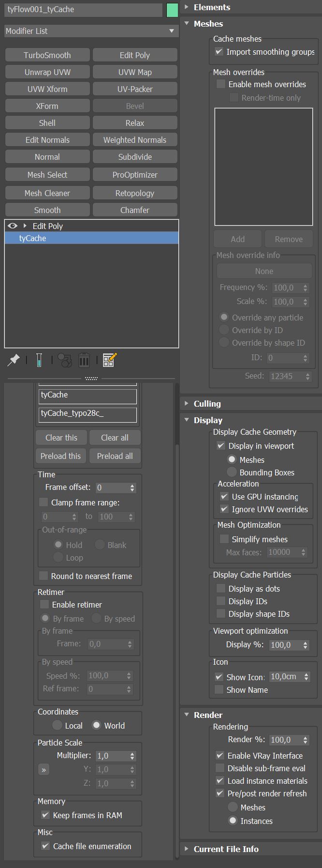
Task: Click the TurboSmooth modifier button
Action: tap(47, 55)
